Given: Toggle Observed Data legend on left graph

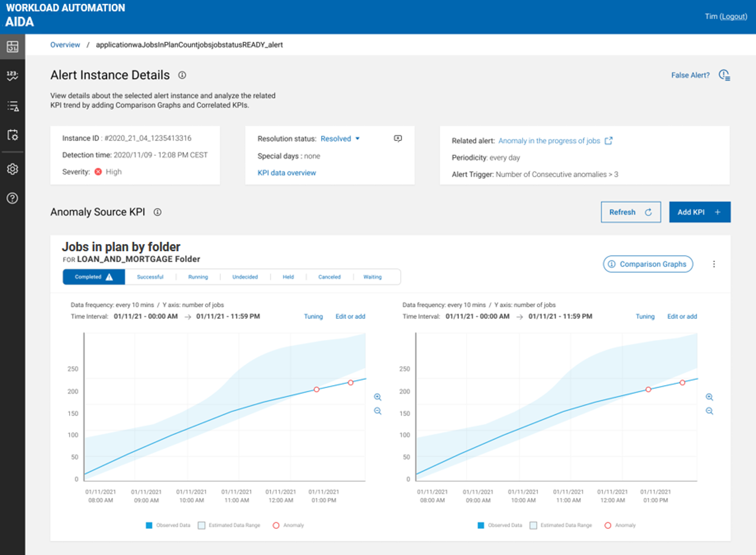Looking at the screenshot, I should [149, 525].
